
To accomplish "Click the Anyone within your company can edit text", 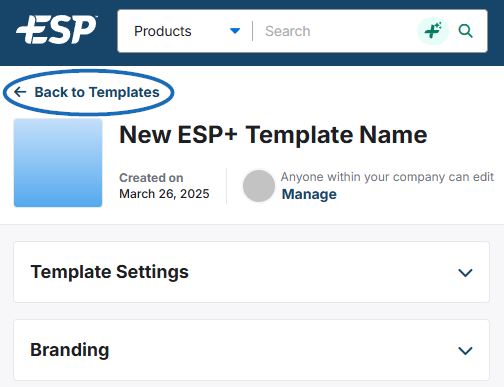I will pyautogui.click(x=387, y=177).
